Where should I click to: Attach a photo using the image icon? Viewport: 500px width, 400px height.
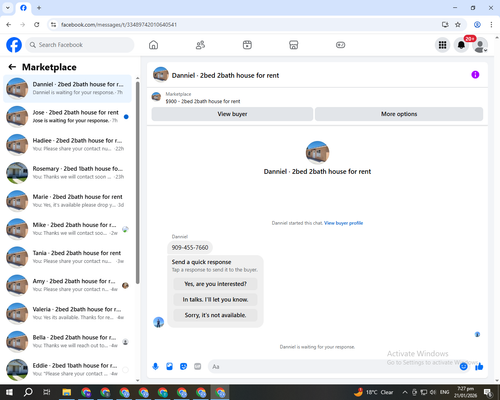point(169,367)
